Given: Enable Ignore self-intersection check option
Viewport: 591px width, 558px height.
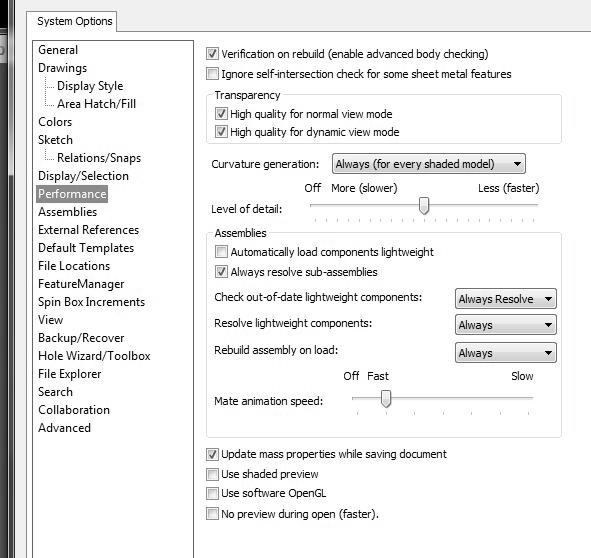Looking at the screenshot, I should (212, 74).
